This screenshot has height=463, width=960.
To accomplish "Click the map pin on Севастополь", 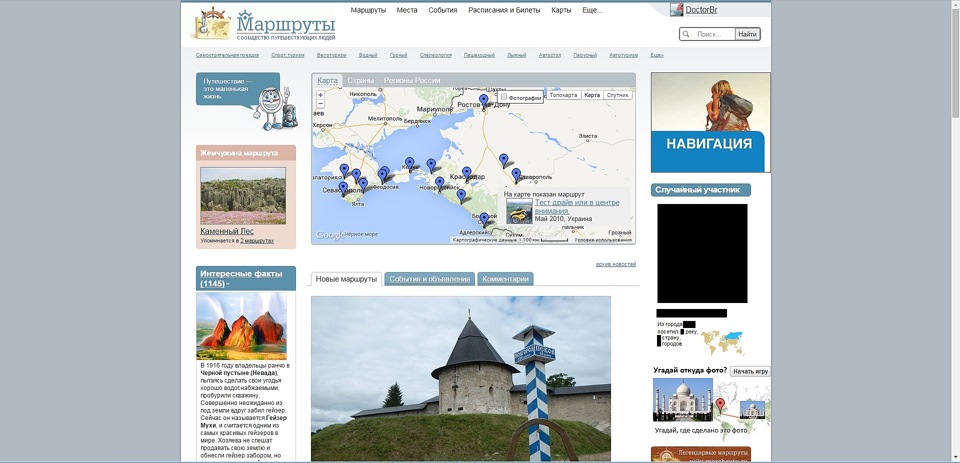I will point(343,188).
